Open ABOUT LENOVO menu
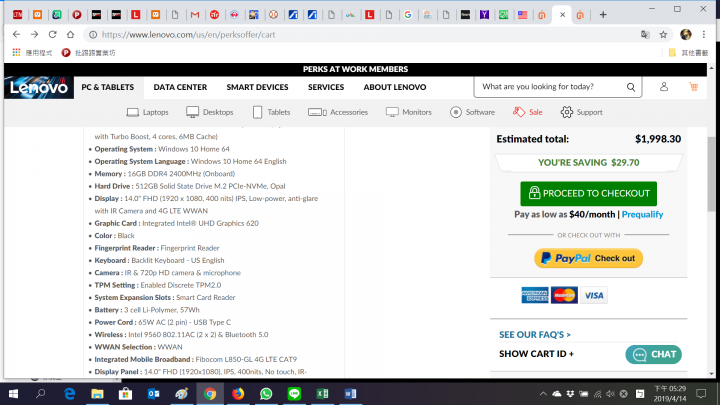The height and width of the screenshot is (405, 720). [x=395, y=87]
